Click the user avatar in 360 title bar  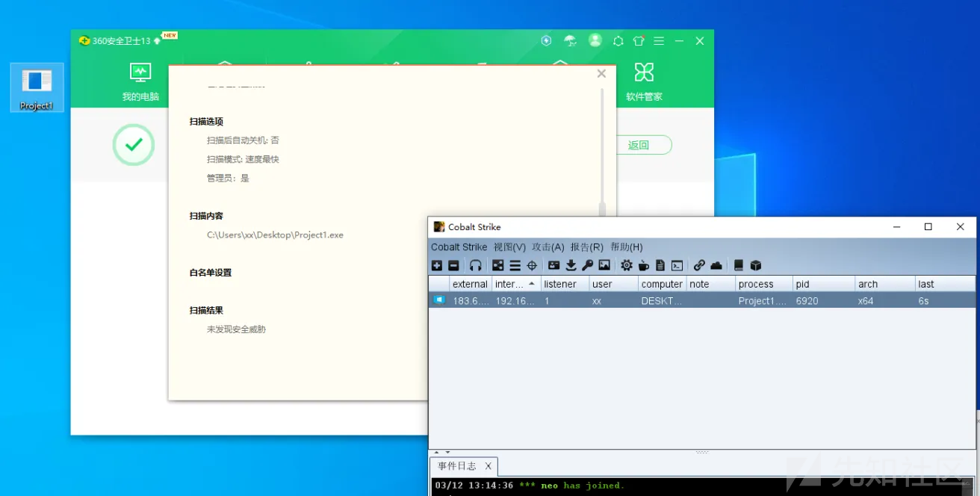[x=595, y=40]
